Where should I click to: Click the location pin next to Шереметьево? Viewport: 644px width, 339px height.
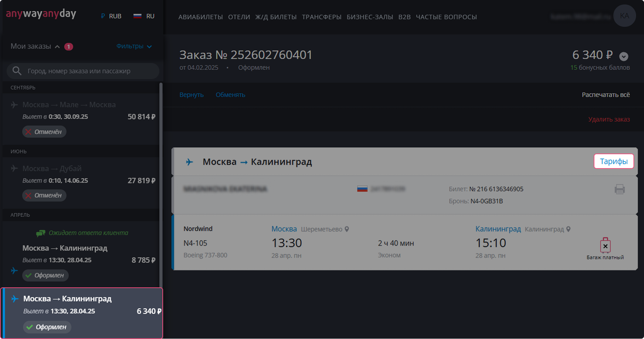[x=347, y=229]
